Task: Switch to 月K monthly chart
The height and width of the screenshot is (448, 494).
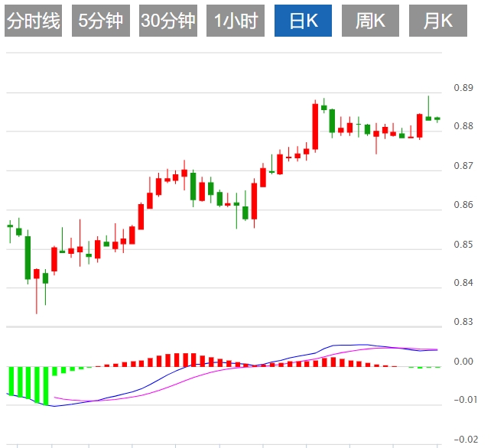Action: [438, 21]
